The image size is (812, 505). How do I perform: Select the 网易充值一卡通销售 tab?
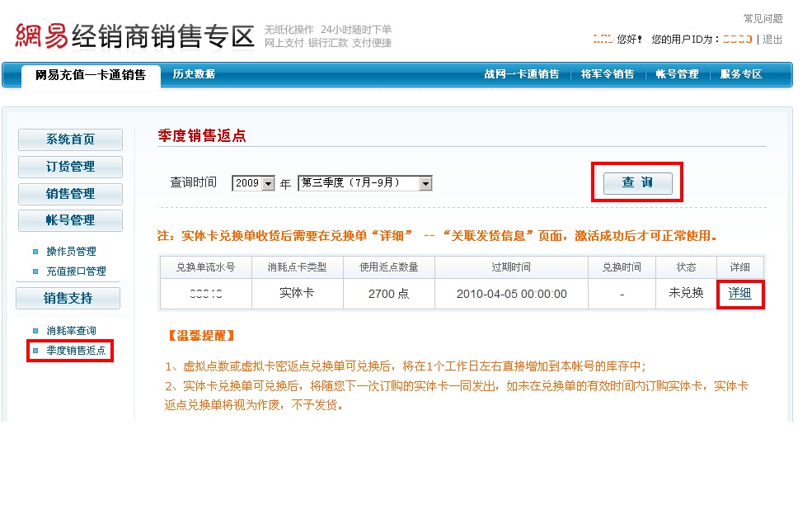[91, 75]
